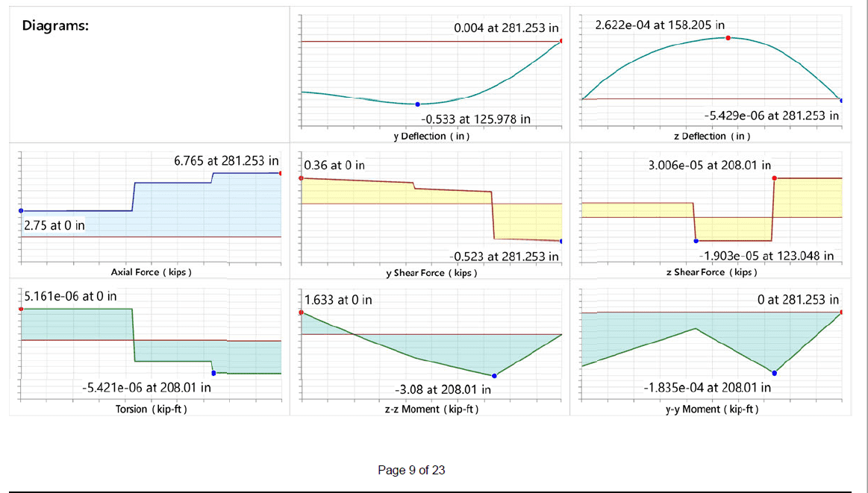
Task: Click the '-0.533 at 125.978 in' deflection label
Action: pos(476,119)
